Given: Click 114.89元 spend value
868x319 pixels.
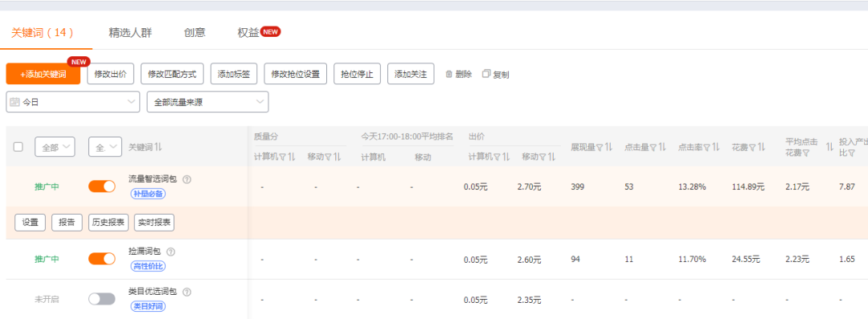Looking at the screenshot, I should (748, 186).
